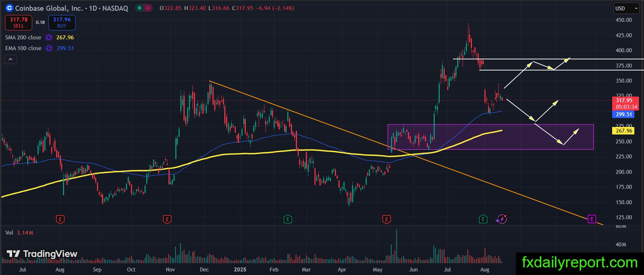
Task: Click the purple lightning event icon
Action: coord(502,219)
